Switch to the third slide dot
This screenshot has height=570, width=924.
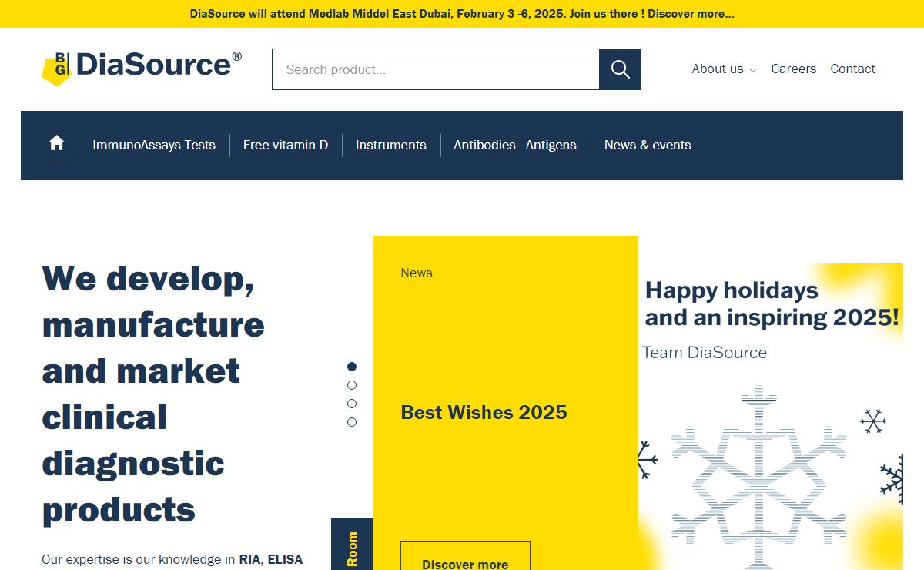[352, 404]
